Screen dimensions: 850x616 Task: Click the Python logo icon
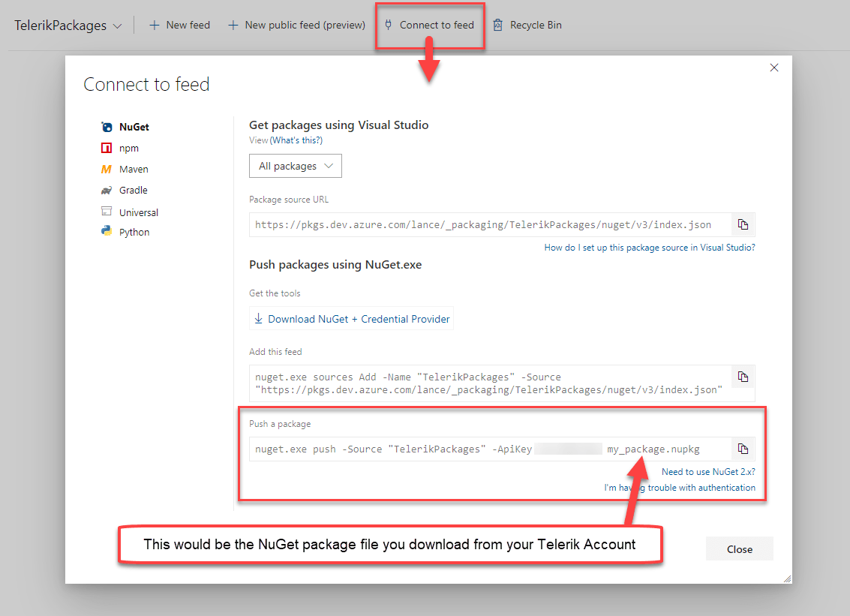click(x=107, y=231)
